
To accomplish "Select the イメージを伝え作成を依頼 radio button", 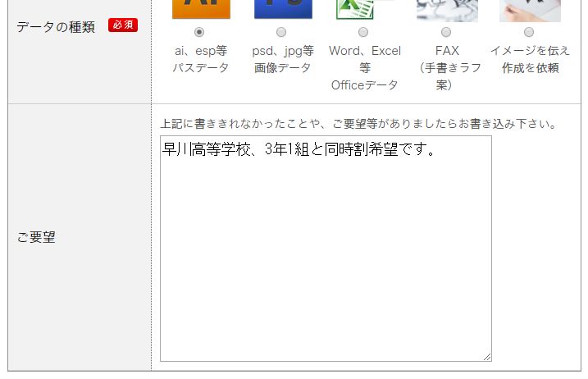I will [x=529, y=32].
